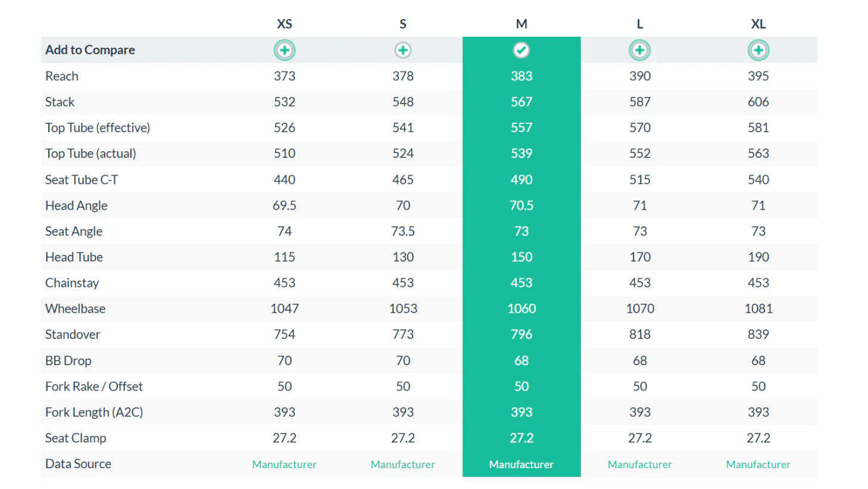The image size is (868, 489).
Task: Click the Stack row label
Action: (60, 102)
